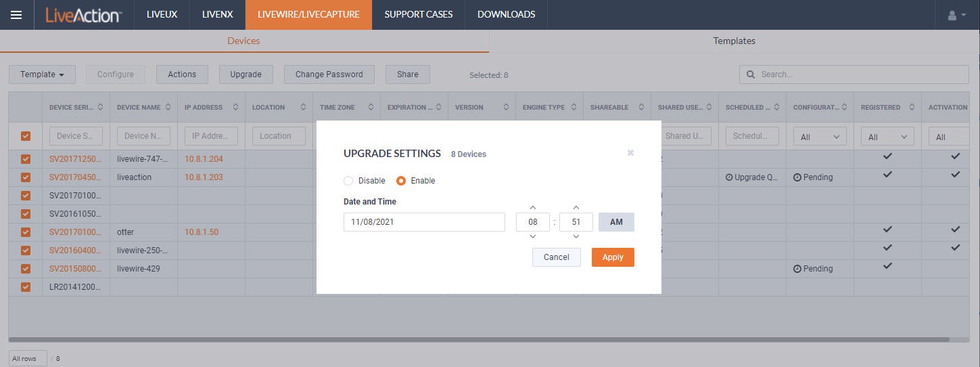
Task: Sort by Location column arrows
Action: click(x=303, y=107)
